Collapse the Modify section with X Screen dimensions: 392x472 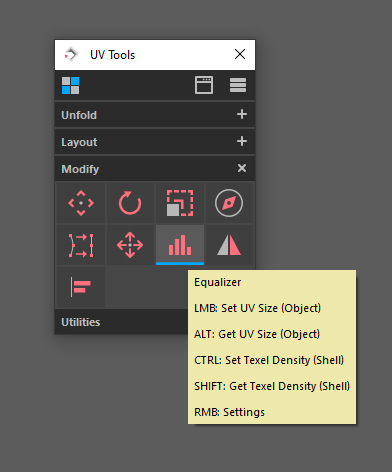242,168
